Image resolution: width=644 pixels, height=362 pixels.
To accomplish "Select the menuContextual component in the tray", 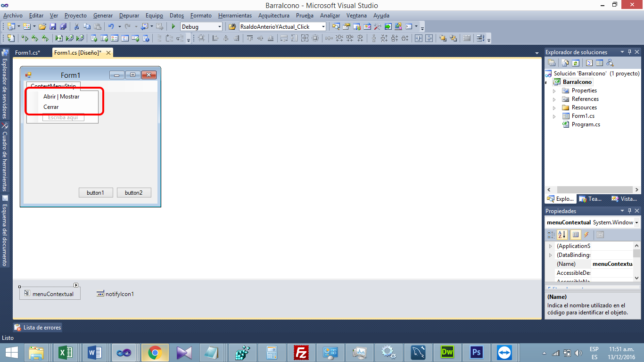I will point(50,294).
